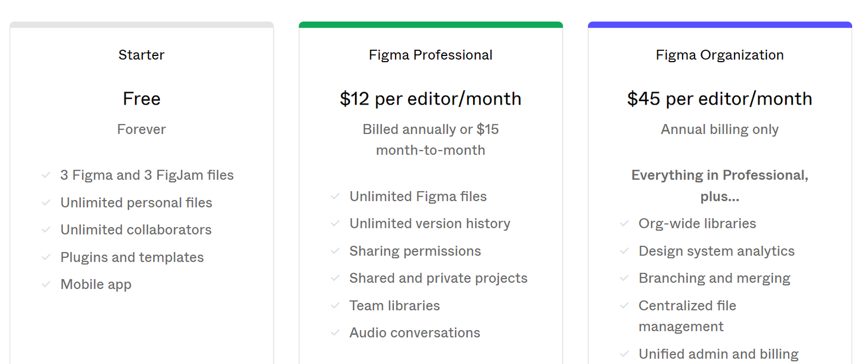Click the purple bar atop Organization card
The image size is (868, 364).
(x=719, y=25)
